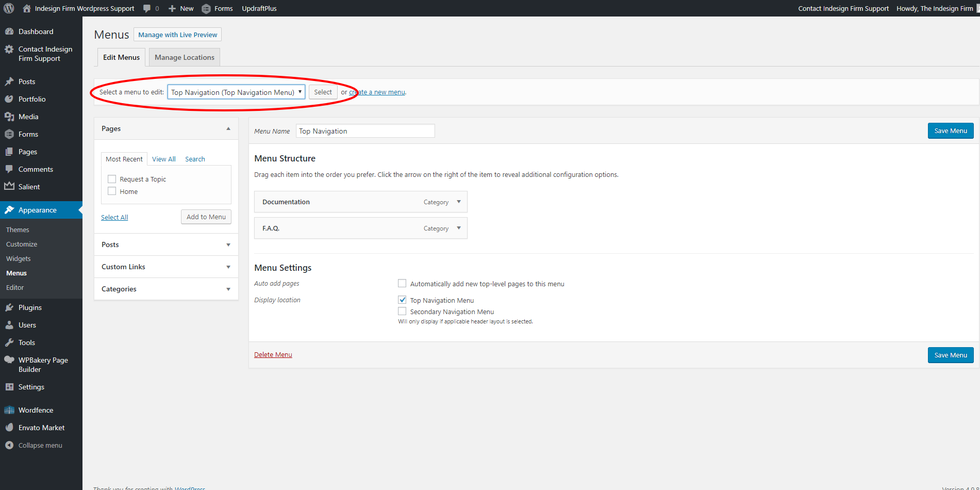Click the WordPress logo icon in admin bar
The image size is (980, 490).
(x=9, y=8)
